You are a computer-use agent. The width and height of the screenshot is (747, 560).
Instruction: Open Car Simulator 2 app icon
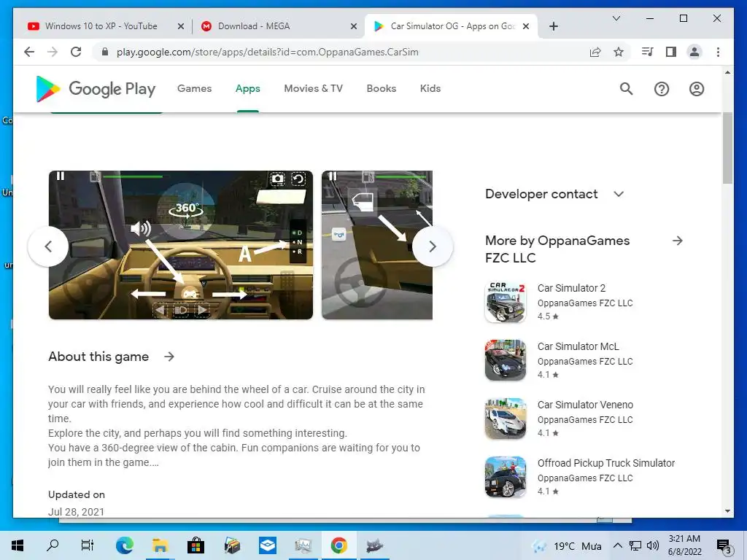coord(506,302)
